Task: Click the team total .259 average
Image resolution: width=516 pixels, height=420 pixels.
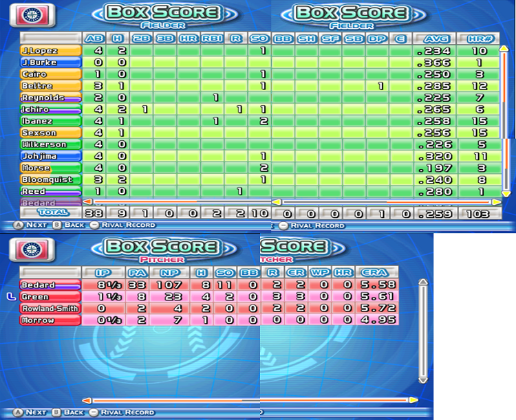Action: 434,214
